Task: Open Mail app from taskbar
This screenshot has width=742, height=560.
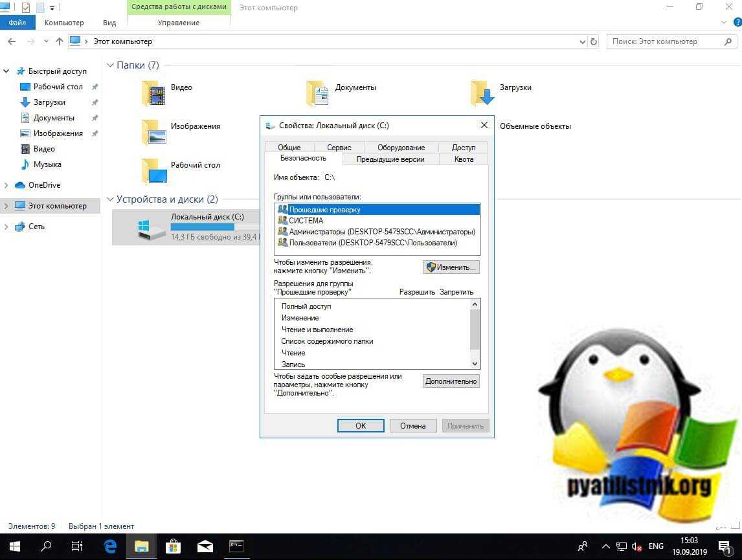Action: 205,547
